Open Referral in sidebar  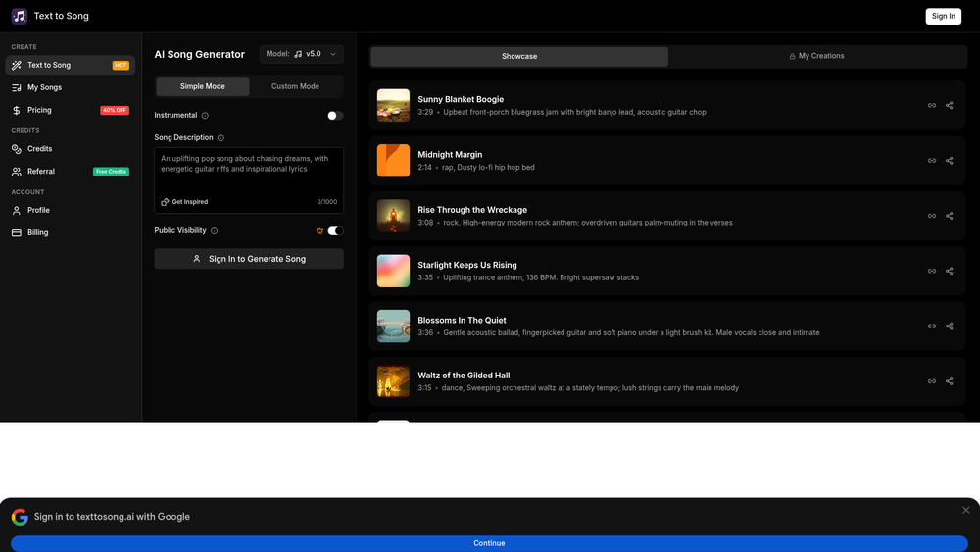click(x=70, y=172)
